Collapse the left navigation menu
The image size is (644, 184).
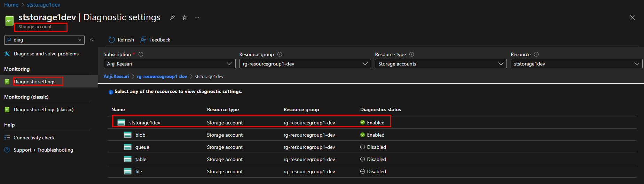point(92,40)
